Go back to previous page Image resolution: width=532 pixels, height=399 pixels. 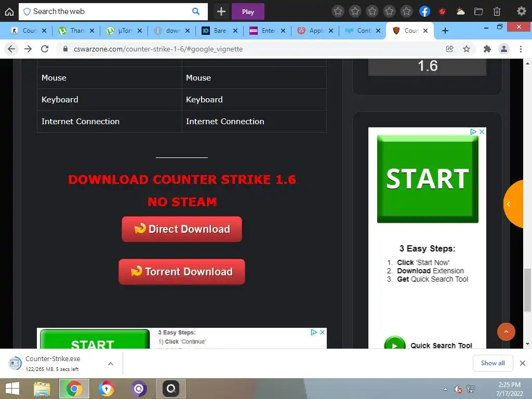11,49
